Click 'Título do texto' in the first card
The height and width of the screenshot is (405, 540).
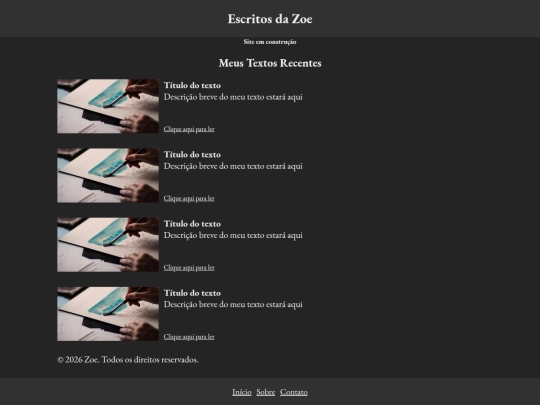[x=192, y=85]
